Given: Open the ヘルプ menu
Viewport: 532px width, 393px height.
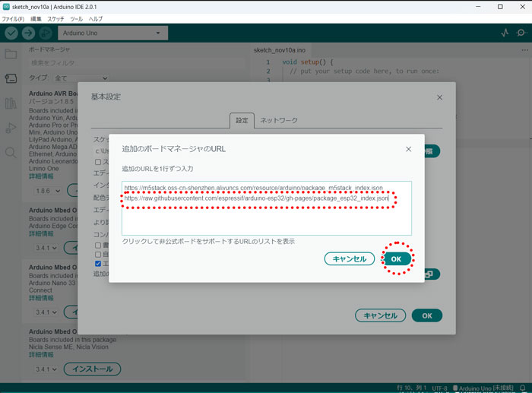Looking at the screenshot, I should tap(96, 19).
